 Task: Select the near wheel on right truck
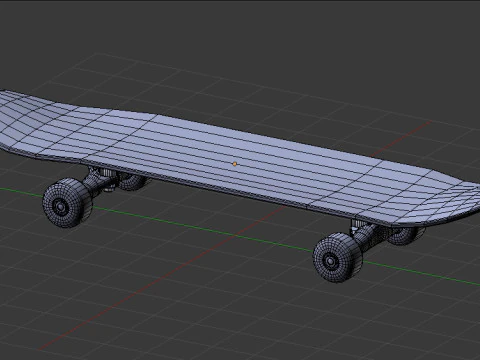click(338, 258)
